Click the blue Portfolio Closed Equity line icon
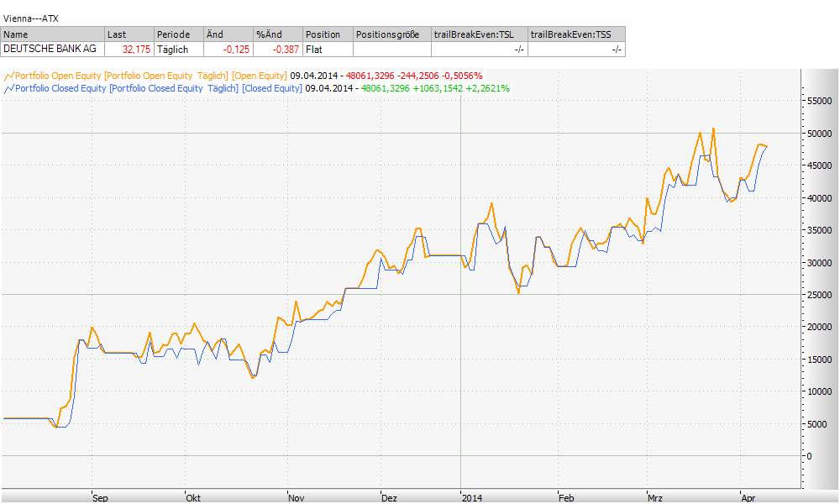The image size is (840, 504). pos(9,88)
